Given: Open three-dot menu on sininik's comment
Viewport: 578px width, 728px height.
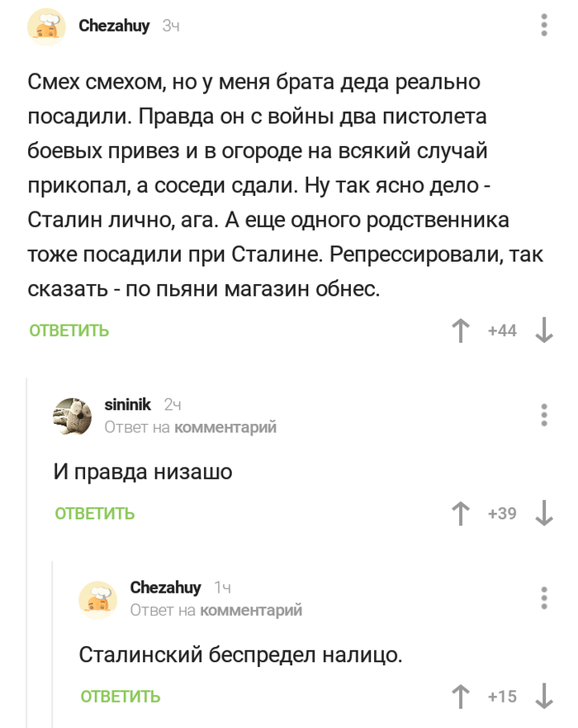Looking at the screenshot, I should point(544,415).
